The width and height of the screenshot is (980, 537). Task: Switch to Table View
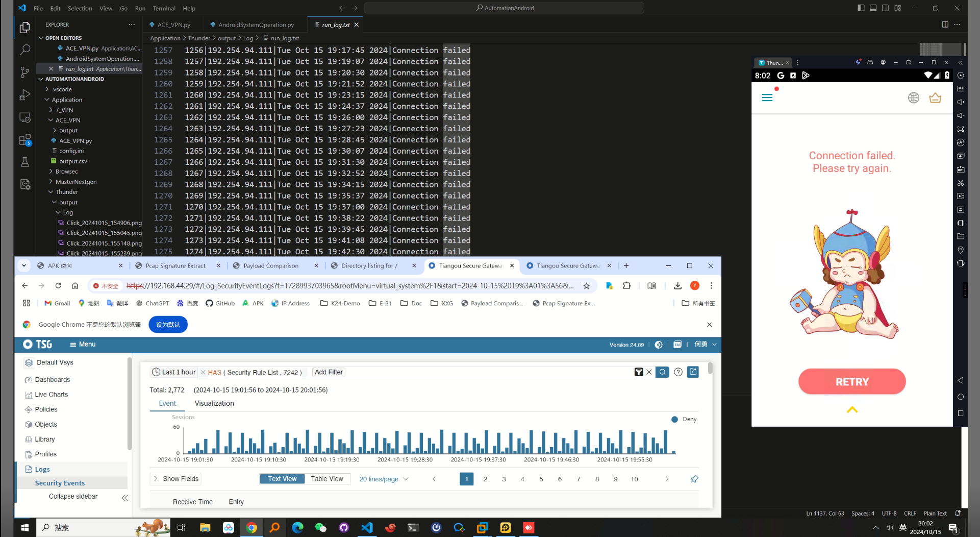click(326, 479)
